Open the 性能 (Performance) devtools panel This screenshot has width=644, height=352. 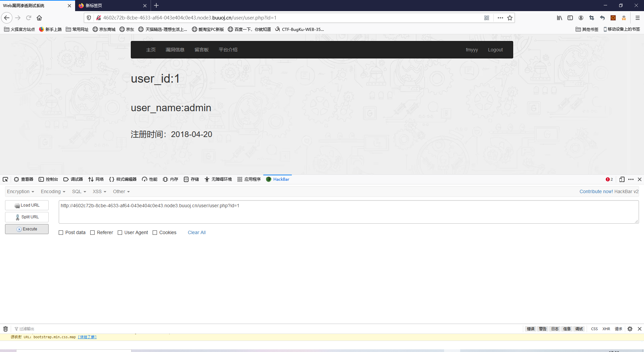point(149,179)
